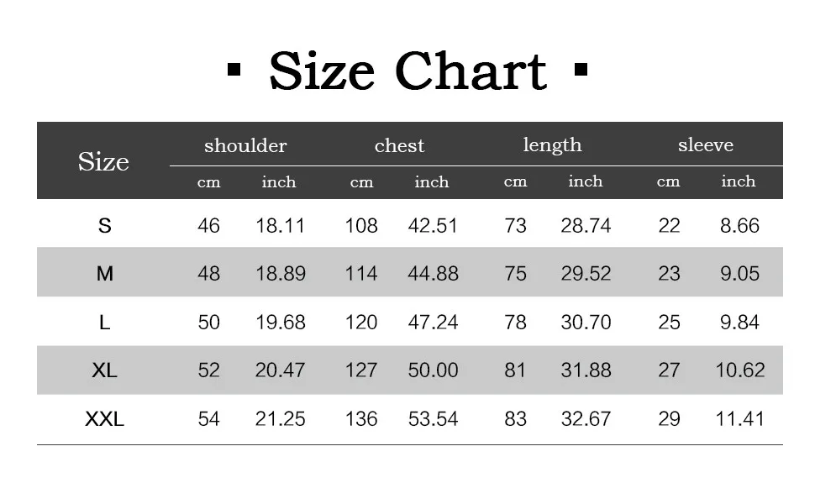Select the S size row label
815x504 pixels.
click(x=104, y=225)
